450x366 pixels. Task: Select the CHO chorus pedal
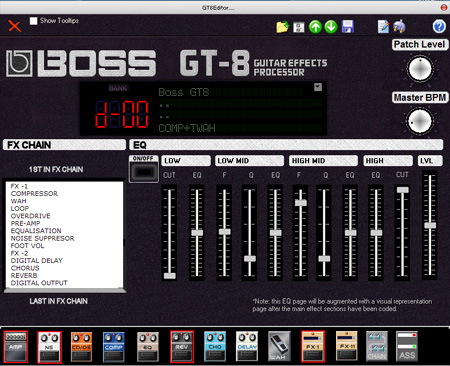point(215,347)
